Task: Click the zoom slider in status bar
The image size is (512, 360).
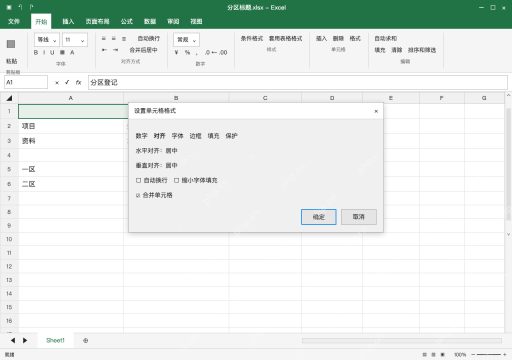Action: (x=489, y=355)
